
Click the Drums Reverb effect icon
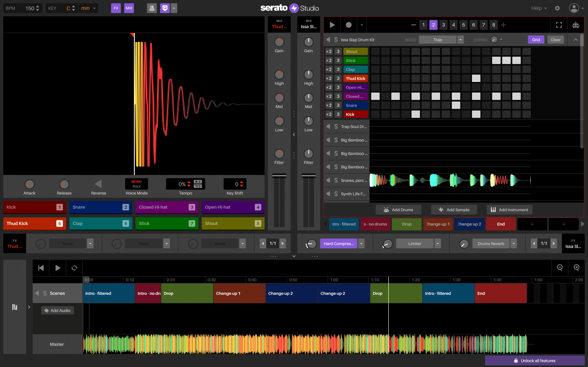pyautogui.click(x=462, y=243)
